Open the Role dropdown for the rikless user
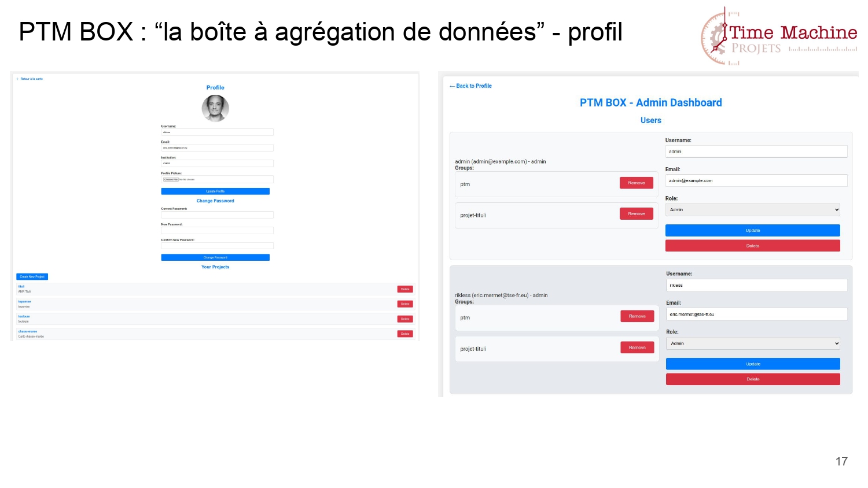 [x=753, y=343]
